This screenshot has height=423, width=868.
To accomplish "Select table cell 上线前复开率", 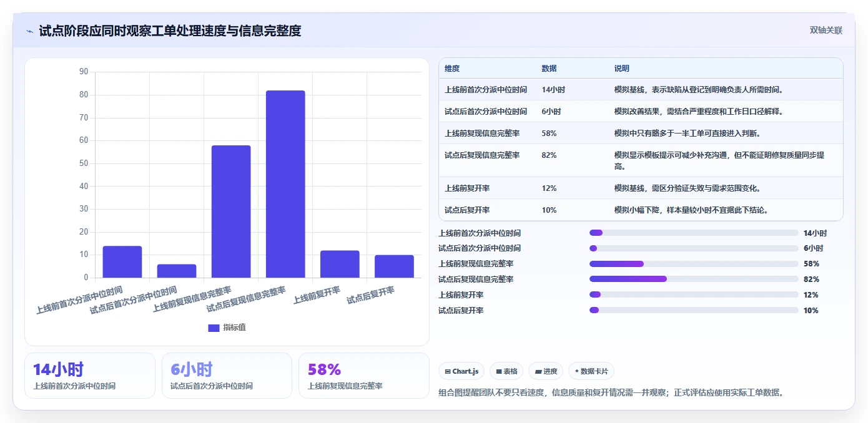I will (467, 188).
